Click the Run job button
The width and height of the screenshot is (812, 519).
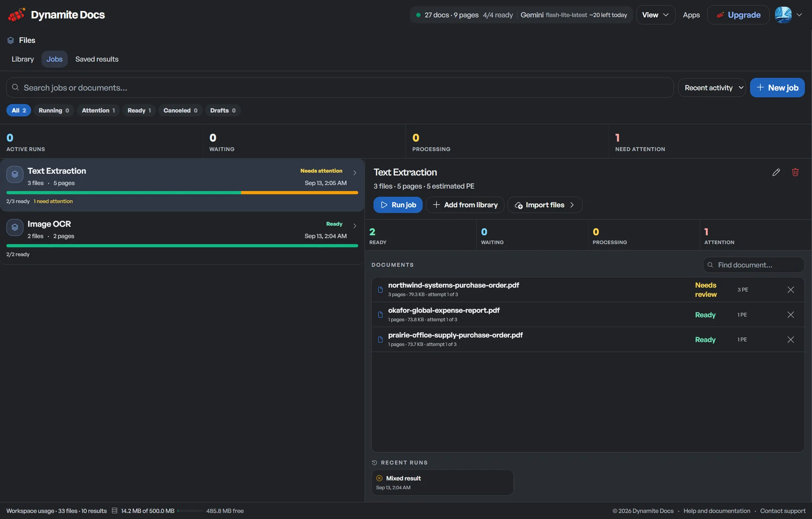(398, 205)
